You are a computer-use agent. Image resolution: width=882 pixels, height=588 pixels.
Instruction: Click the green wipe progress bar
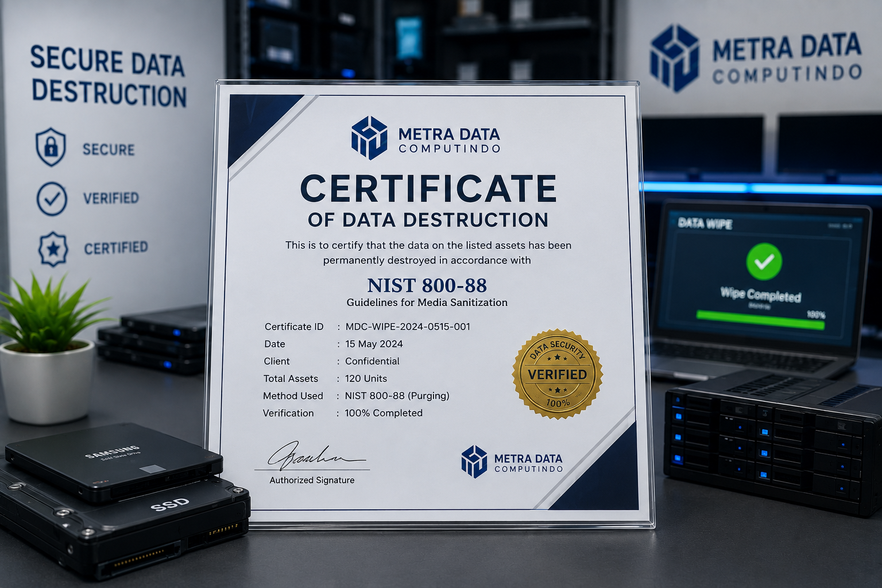(760, 320)
